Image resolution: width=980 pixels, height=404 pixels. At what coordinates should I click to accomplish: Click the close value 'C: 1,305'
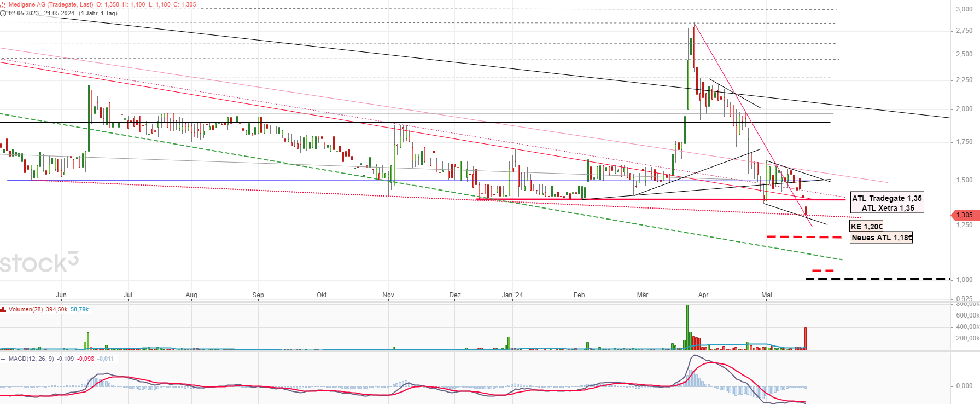(x=185, y=4)
